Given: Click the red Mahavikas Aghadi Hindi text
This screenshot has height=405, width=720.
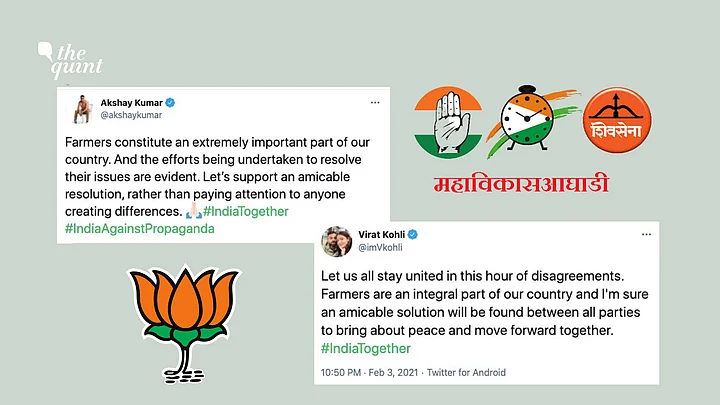Looking at the screenshot, I should [x=521, y=184].
